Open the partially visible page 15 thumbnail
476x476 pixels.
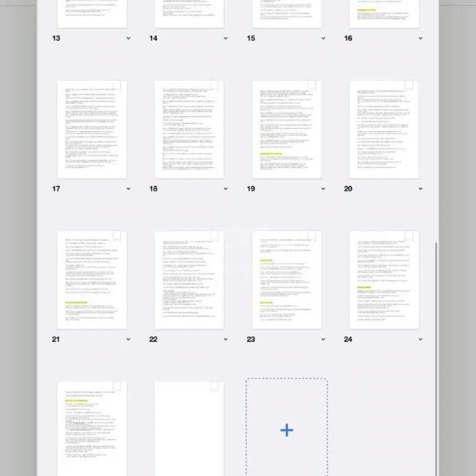point(287,14)
